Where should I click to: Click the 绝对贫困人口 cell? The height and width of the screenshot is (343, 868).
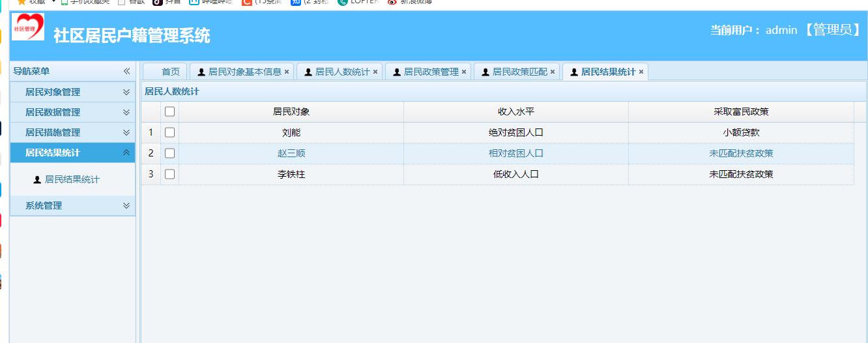click(516, 132)
